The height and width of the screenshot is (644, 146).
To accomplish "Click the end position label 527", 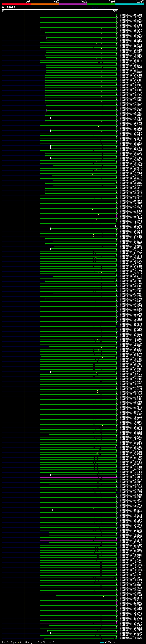I will (x=115, y=11).
